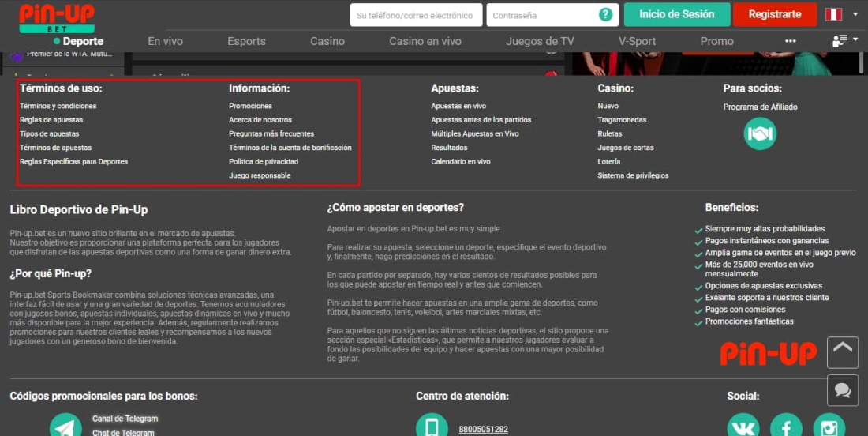Viewport: 868px width, 436px height.
Task: Click the red Registrarte button
Action: (775, 14)
